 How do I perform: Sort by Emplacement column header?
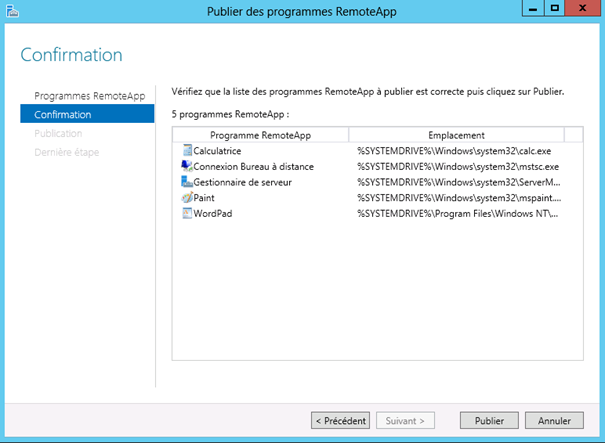coord(456,135)
